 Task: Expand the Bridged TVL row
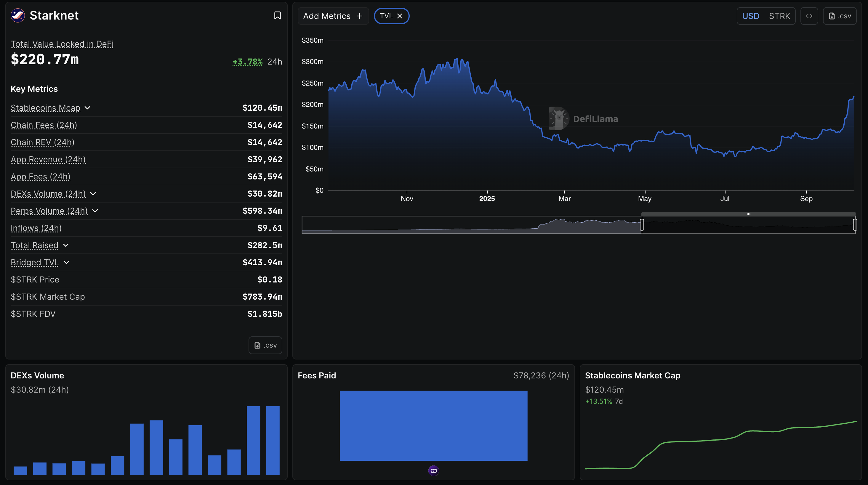[66, 262]
